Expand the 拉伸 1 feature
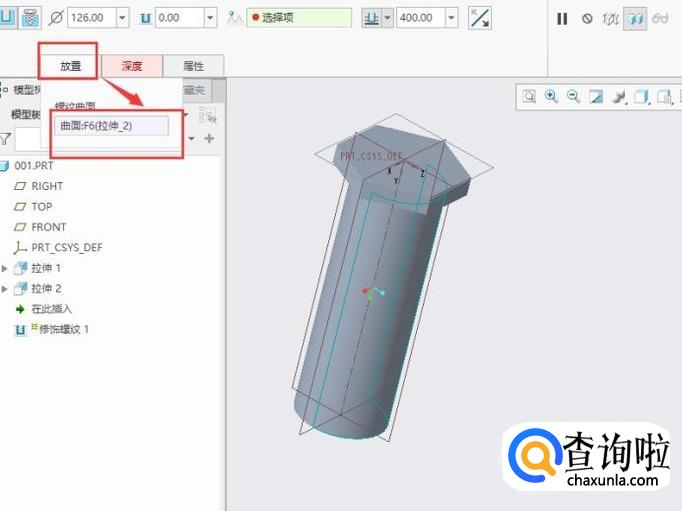 click(5, 268)
